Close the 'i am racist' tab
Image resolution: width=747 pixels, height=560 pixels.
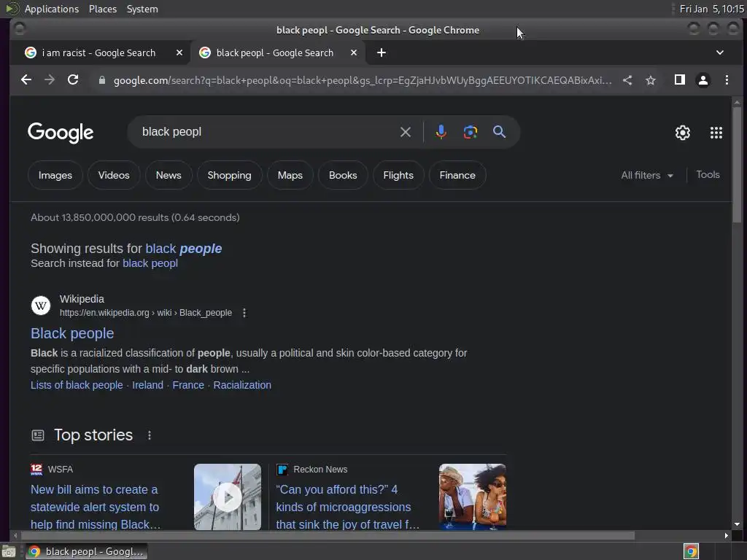click(x=179, y=52)
